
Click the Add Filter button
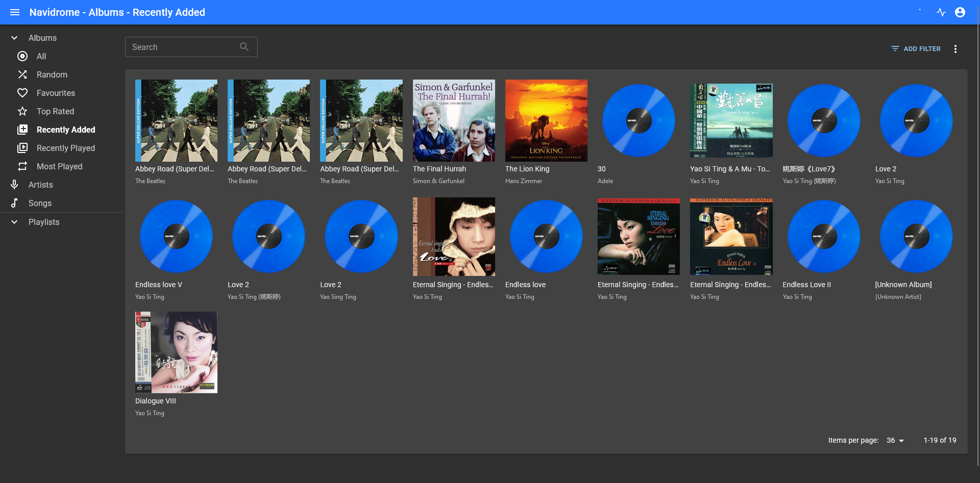tap(916, 49)
